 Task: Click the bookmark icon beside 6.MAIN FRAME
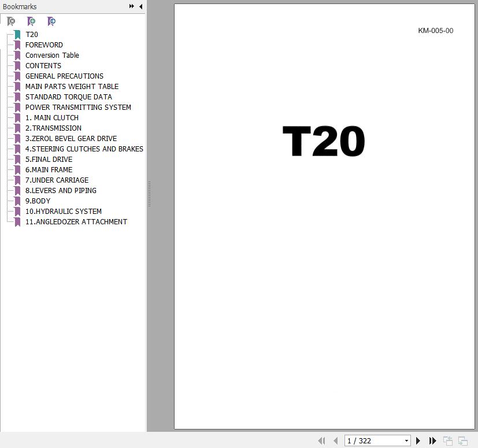point(17,169)
